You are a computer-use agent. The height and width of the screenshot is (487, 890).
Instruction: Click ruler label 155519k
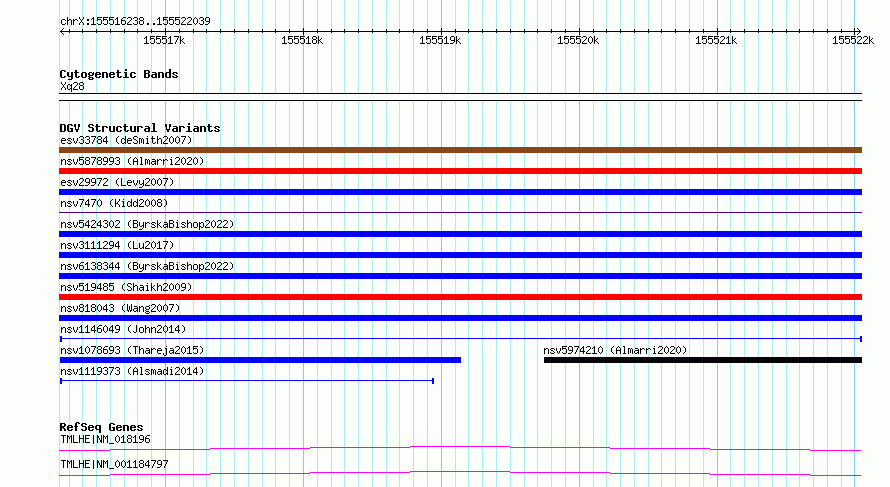pos(440,40)
